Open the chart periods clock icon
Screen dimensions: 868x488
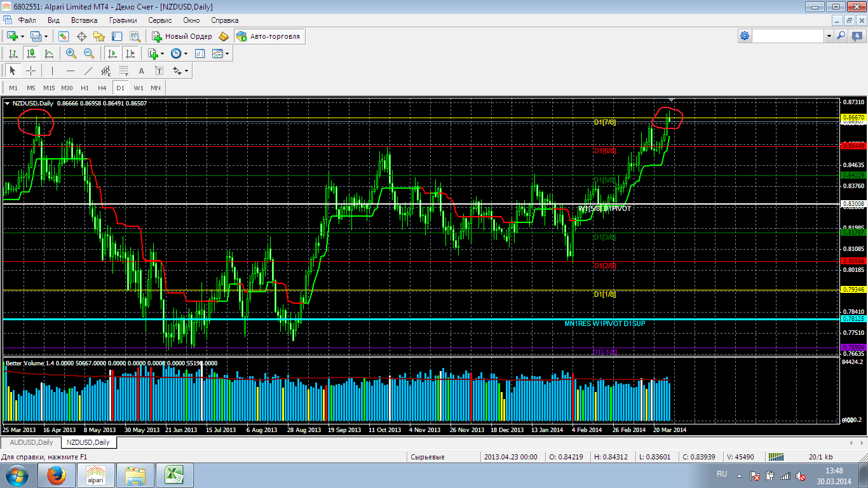pos(176,54)
